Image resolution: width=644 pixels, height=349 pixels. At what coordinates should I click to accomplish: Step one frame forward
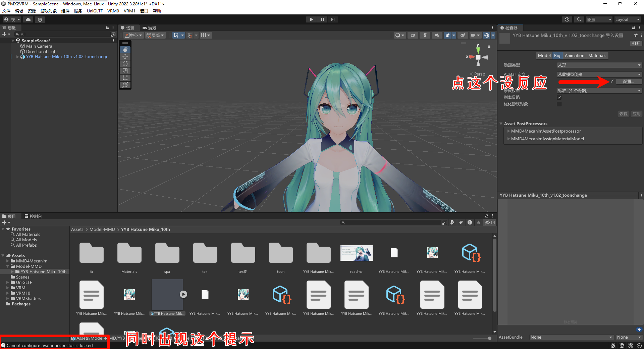coord(333,19)
